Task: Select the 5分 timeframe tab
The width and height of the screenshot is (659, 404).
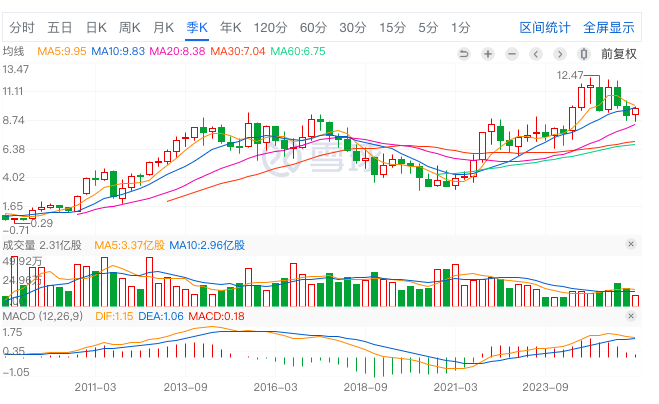Action: [428, 27]
